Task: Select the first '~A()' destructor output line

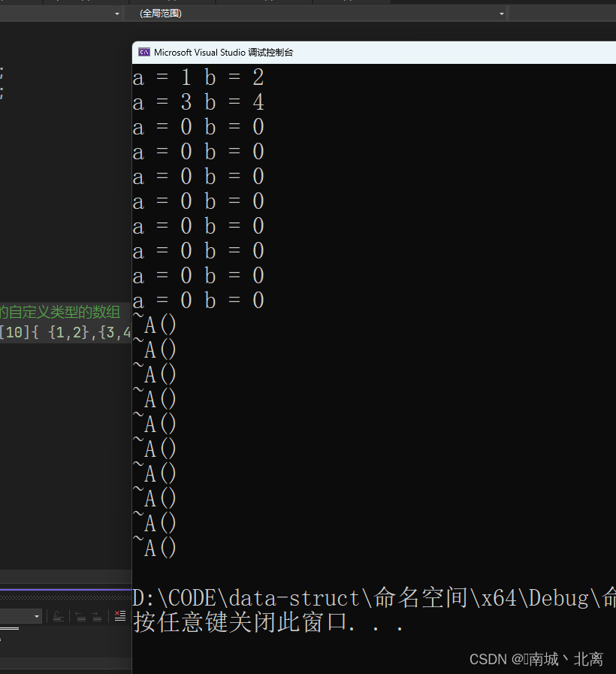Action: pos(154,325)
